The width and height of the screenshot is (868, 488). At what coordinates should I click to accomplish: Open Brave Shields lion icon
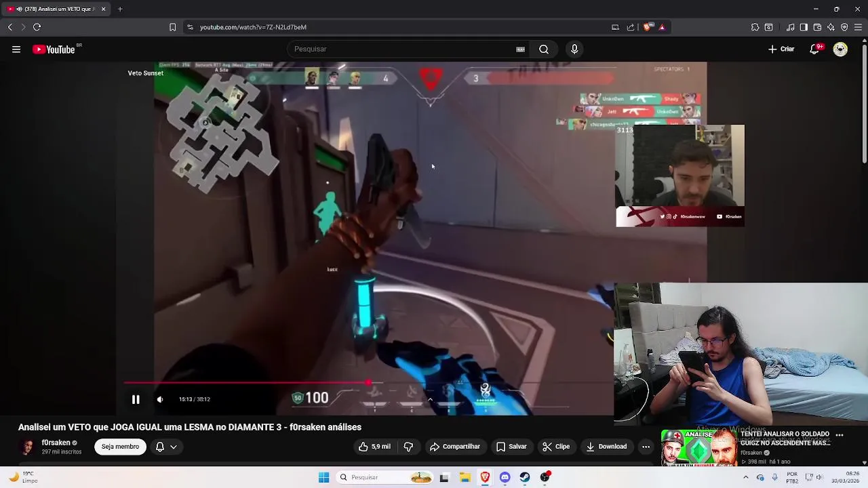647,27
